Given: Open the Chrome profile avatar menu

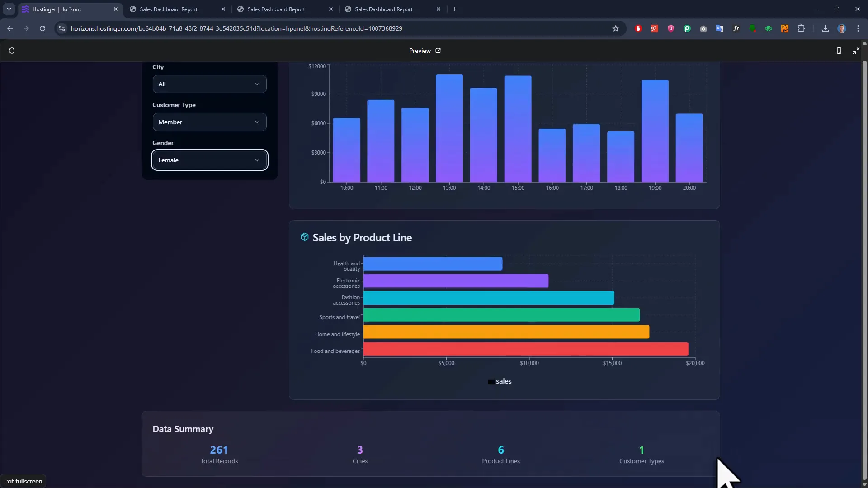Looking at the screenshot, I should (842, 28).
